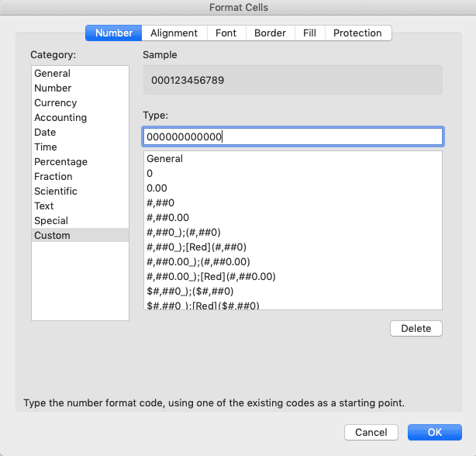
Task: Confirm with the OK button
Action: 435,432
